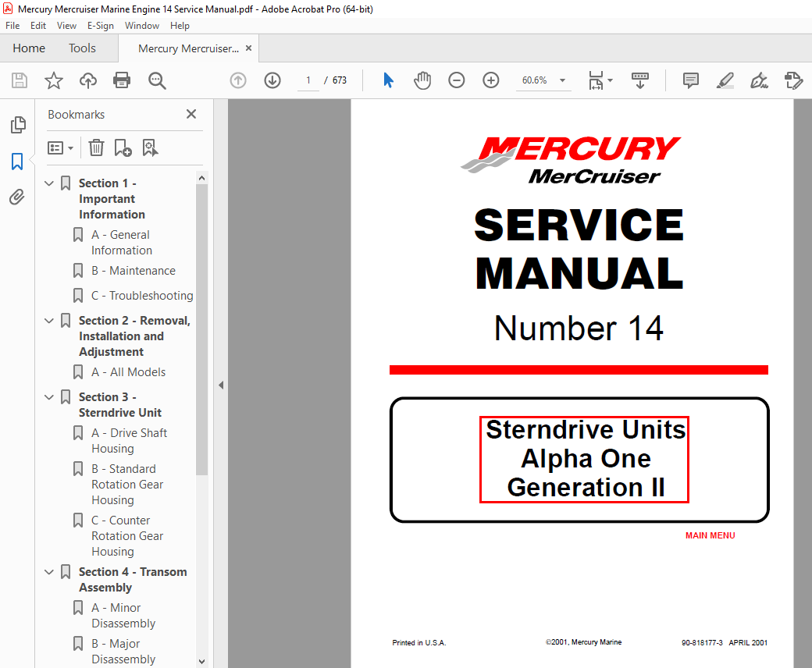Image resolution: width=812 pixels, height=668 pixels.
Task: Add document to starred via star icon
Action: [x=53, y=80]
